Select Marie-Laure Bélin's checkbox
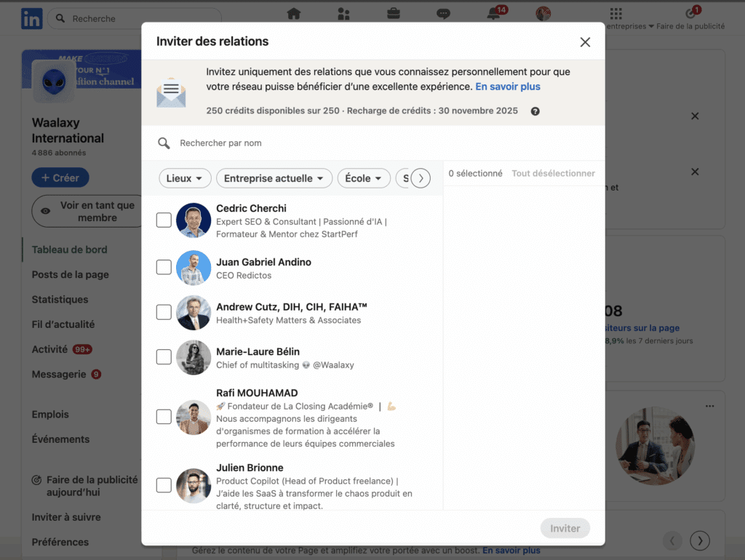Image resolution: width=745 pixels, height=560 pixels. 163,358
